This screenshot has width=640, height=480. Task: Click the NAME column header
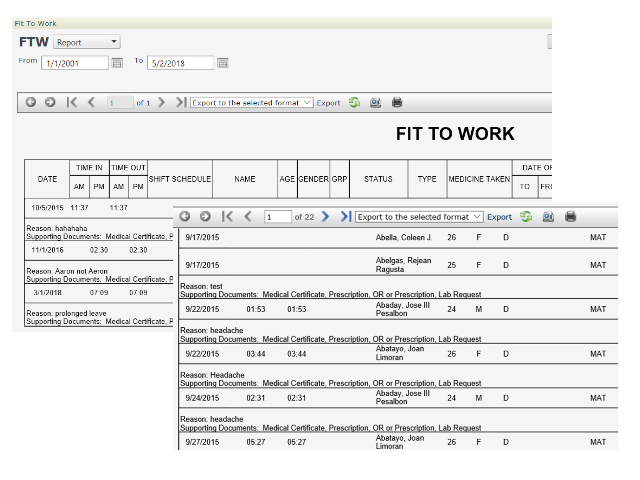[x=245, y=179]
